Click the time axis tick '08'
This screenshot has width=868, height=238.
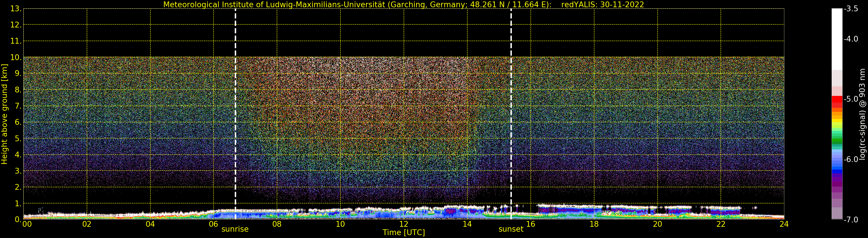pos(277,224)
